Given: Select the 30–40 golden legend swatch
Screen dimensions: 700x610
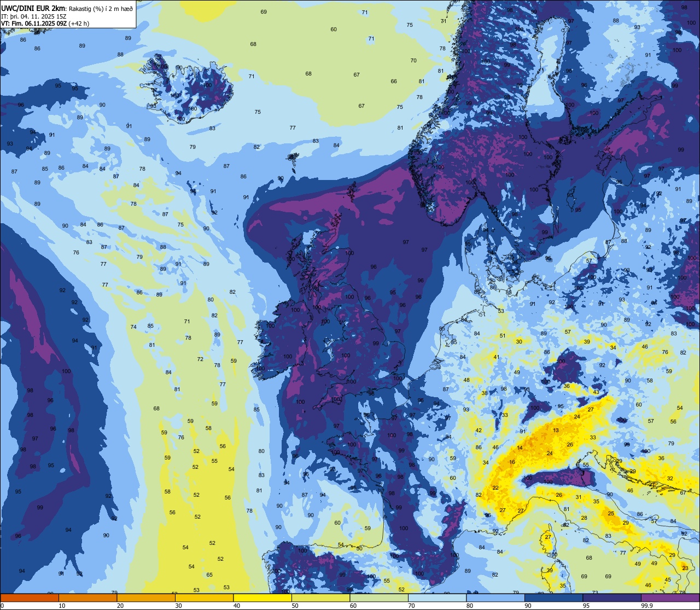Looking at the screenshot, I should (204, 597).
